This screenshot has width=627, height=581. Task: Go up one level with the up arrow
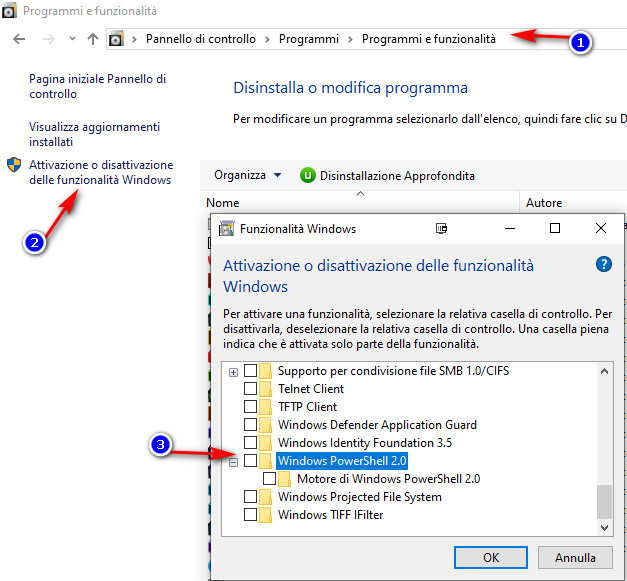(93, 39)
